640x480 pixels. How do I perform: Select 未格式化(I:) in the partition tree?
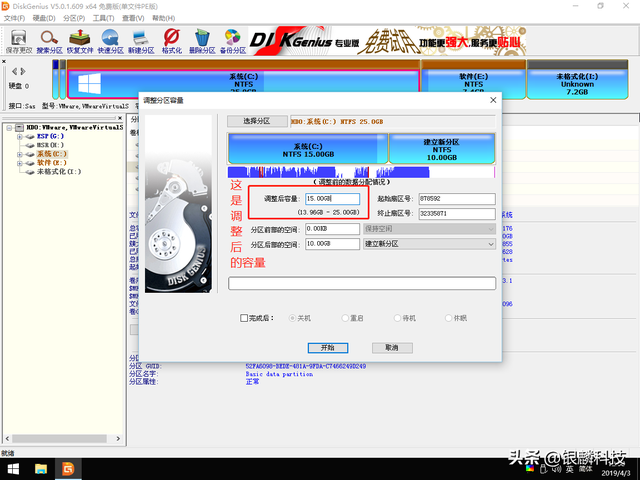(x=59, y=172)
